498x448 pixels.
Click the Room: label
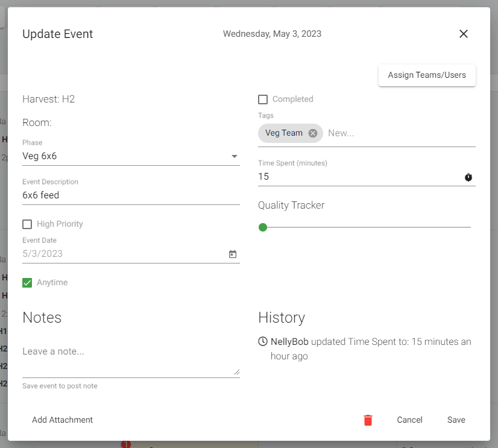click(37, 122)
